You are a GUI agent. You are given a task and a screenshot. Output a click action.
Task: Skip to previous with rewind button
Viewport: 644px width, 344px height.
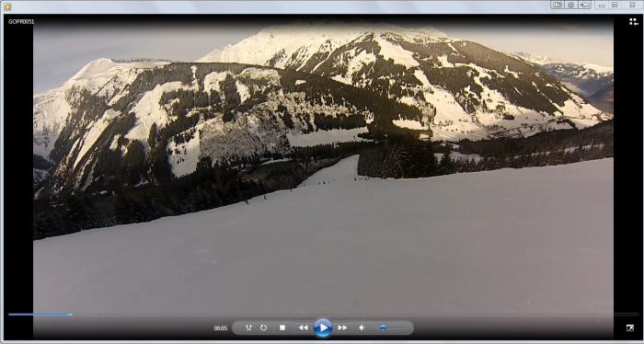(x=303, y=327)
